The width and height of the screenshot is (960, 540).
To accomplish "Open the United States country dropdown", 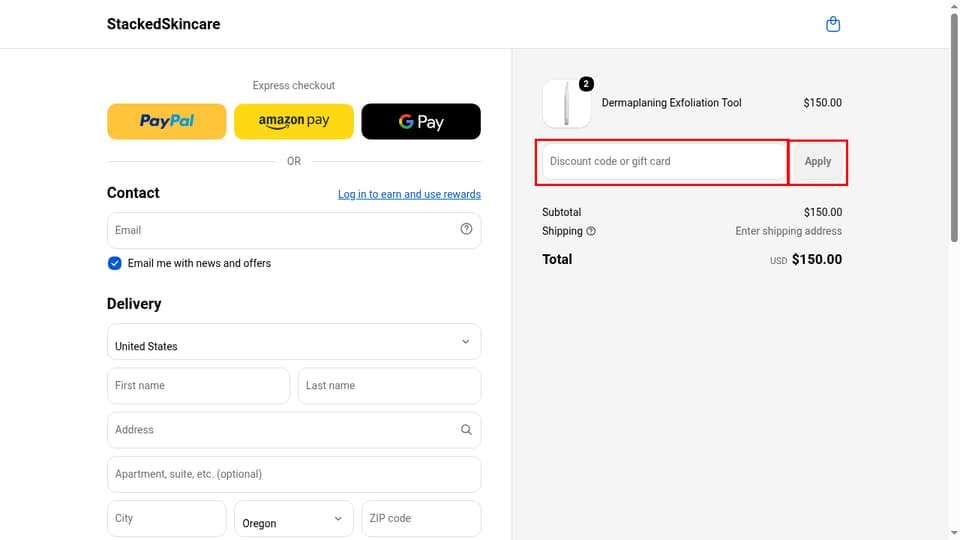I will tap(294, 342).
